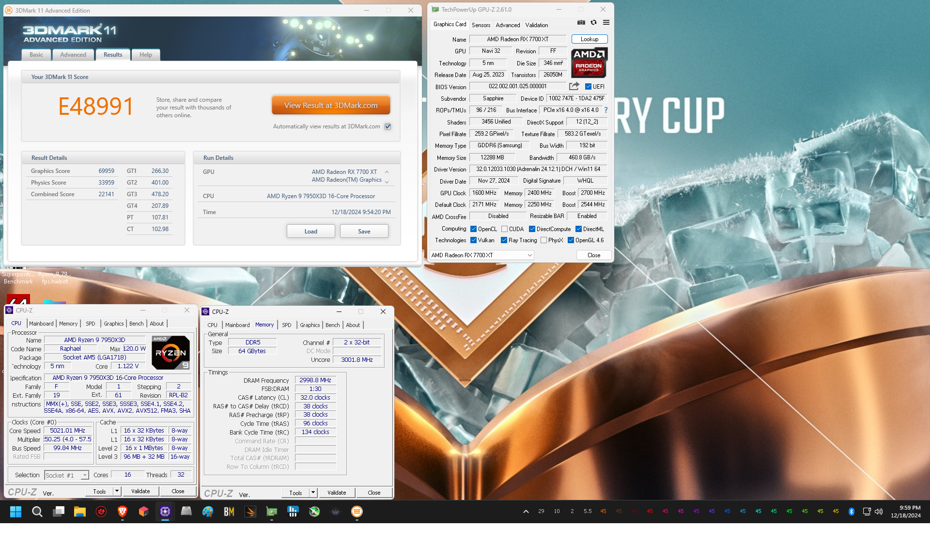Image resolution: width=930 pixels, height=560 pixels.
Task: Take a GPU-Z screenshot with camera icon
Action: tap(581, 23)
